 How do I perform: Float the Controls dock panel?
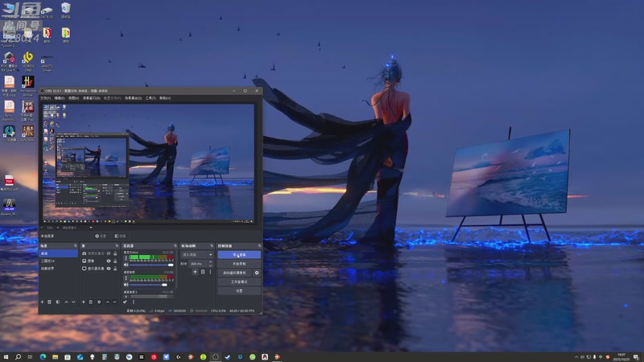(259, 246)
